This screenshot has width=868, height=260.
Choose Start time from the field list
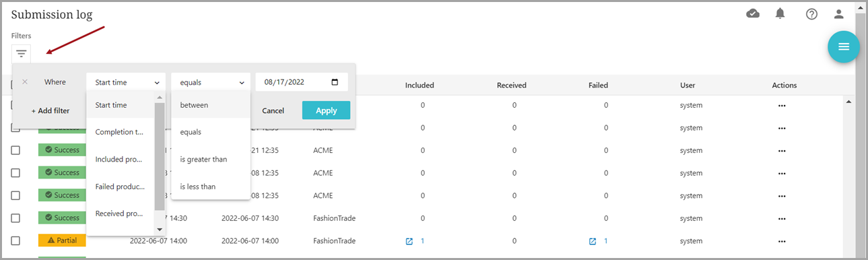pyautogui.click(x=121, y=105)
